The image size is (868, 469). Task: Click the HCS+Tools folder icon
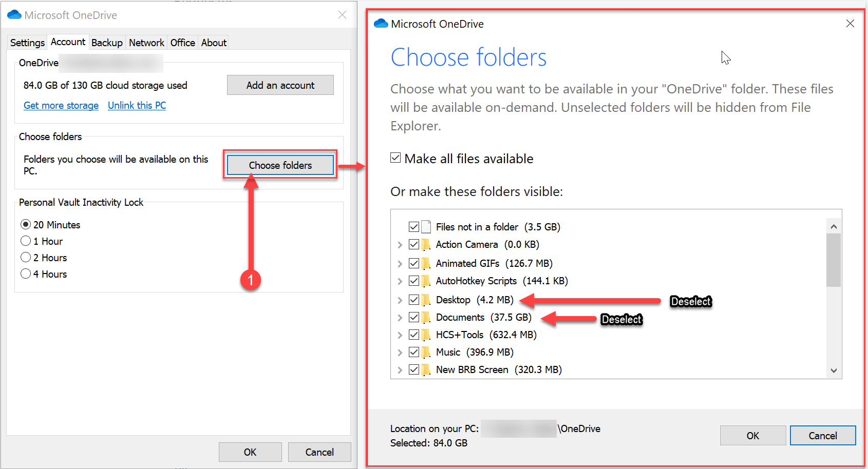(426, 335)
